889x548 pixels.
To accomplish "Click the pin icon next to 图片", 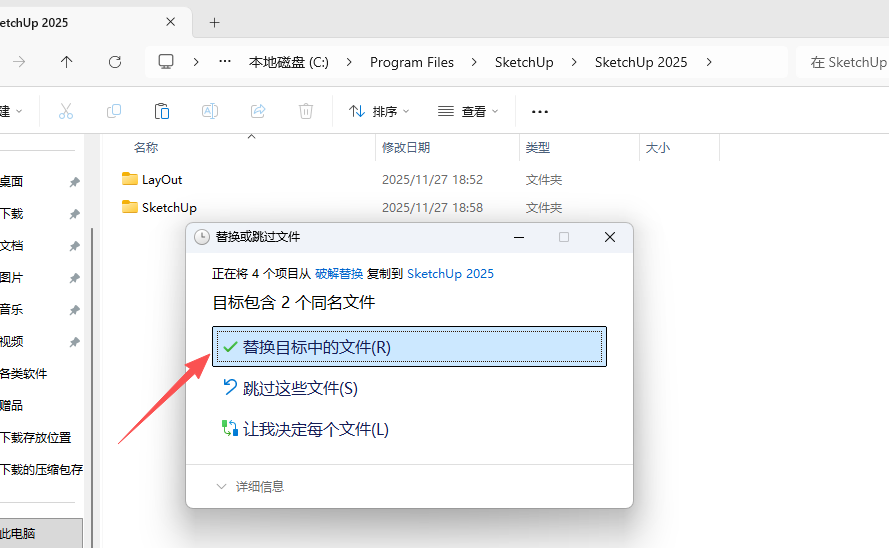I will (74, 278).
